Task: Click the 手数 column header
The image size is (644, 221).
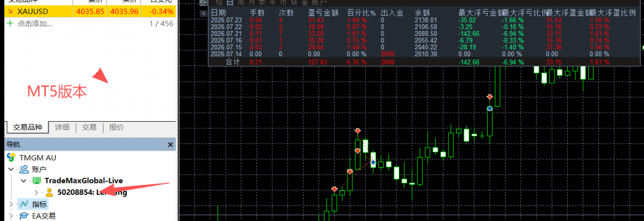Action: (x=258, y=13)
